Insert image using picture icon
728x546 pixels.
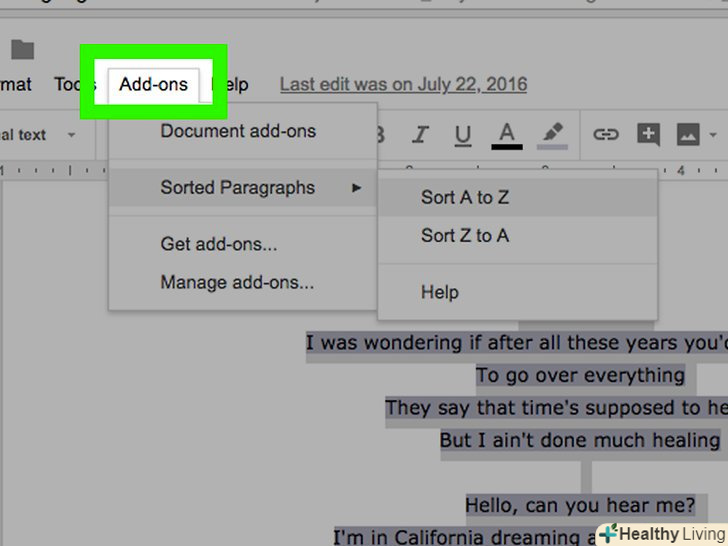pos(688,135)
